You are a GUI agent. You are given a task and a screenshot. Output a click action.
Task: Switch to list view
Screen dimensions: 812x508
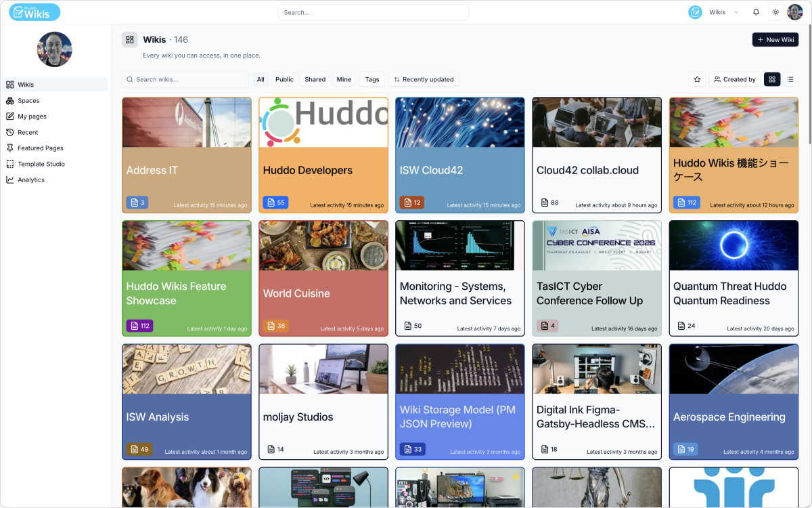[x=790, y=79]
